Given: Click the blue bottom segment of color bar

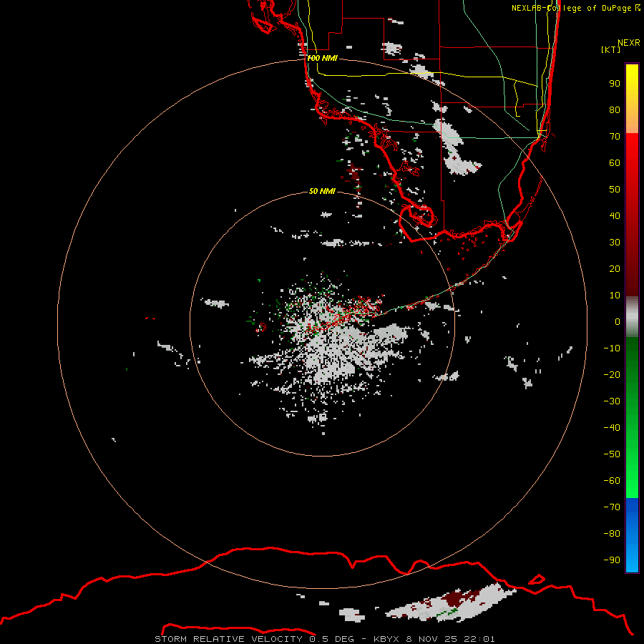Looking at the screenshot, I should click(x=632, y=535).
